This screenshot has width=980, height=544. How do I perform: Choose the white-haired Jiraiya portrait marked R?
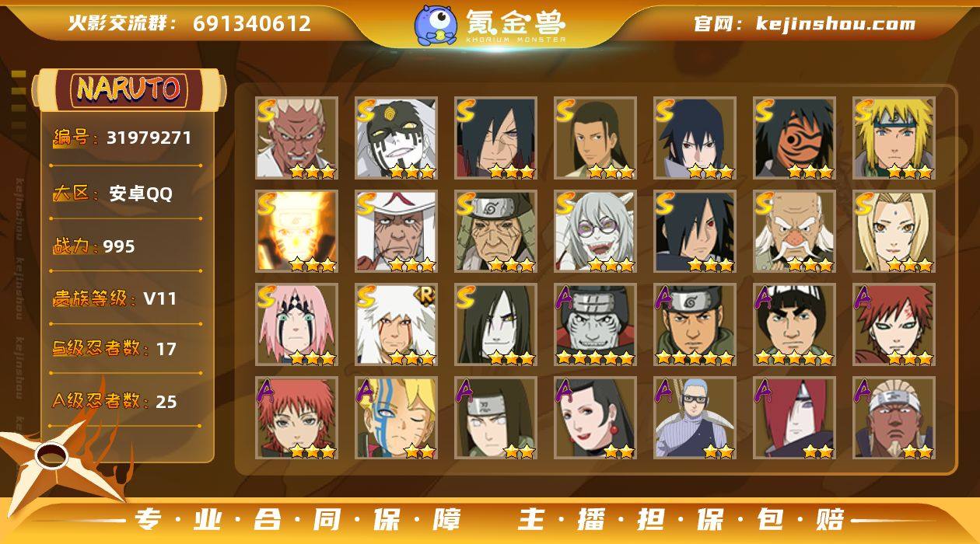(396, 325)
